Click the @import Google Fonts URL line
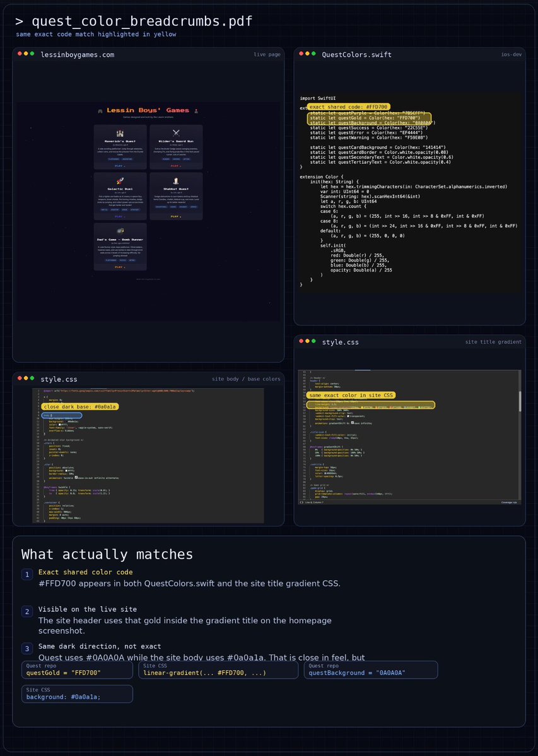The image size is (538, 756). tap(119, 390)
